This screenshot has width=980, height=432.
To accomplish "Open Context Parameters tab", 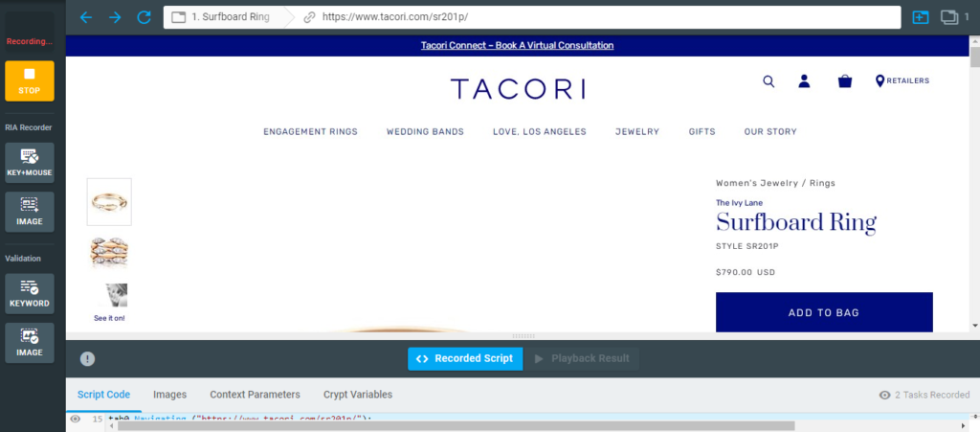I will coord(255,395).
